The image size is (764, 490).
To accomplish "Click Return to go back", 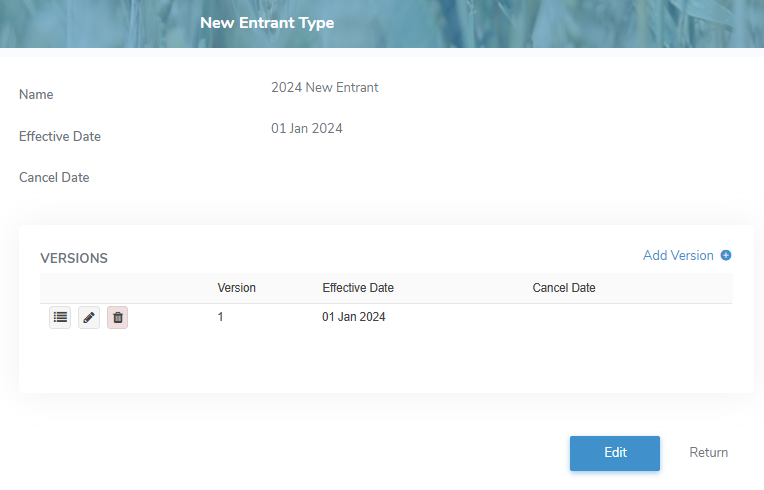I will pos(708,453).
